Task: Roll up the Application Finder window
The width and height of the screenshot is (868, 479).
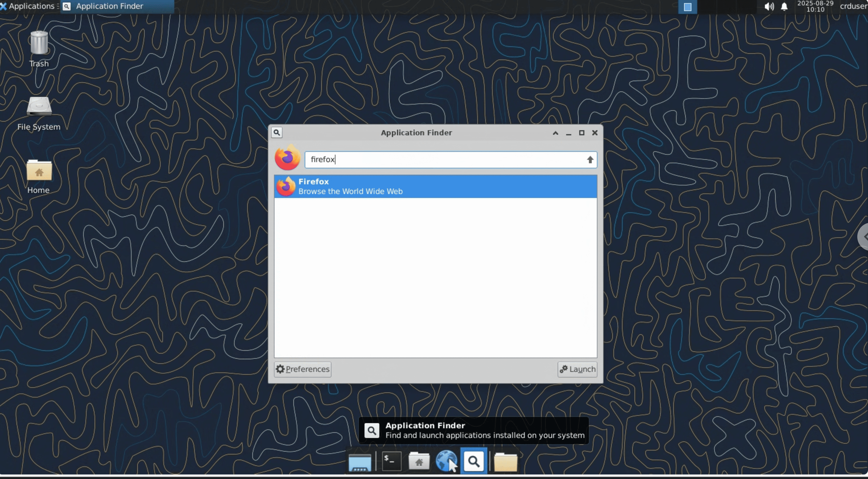Action: coord(555,133)
